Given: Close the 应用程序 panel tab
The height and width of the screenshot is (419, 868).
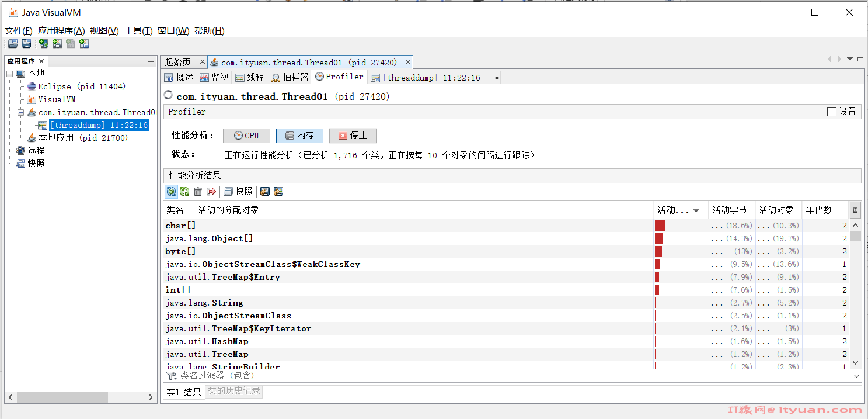Looking at the screenshot, I should [41, 61].
